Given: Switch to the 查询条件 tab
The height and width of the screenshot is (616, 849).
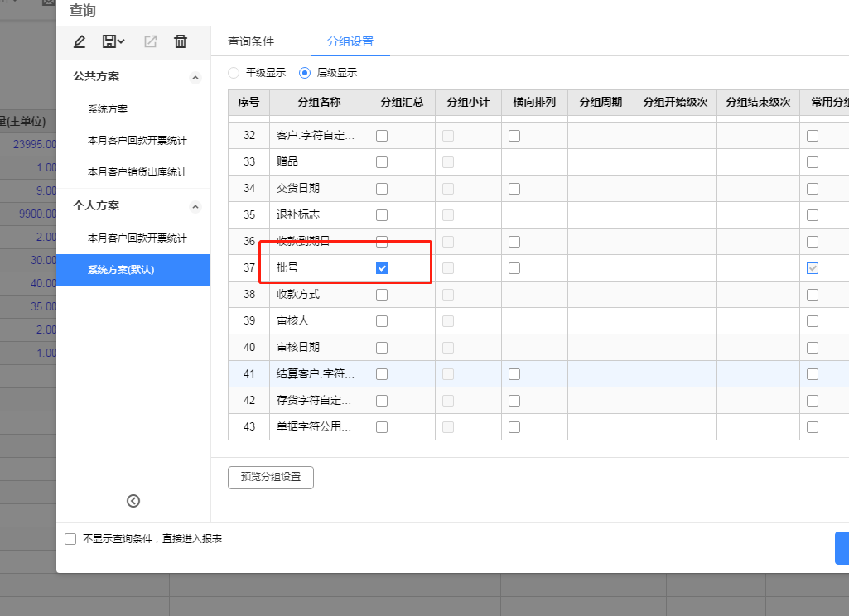Looking at the screenshot, I should coord(251,41).
